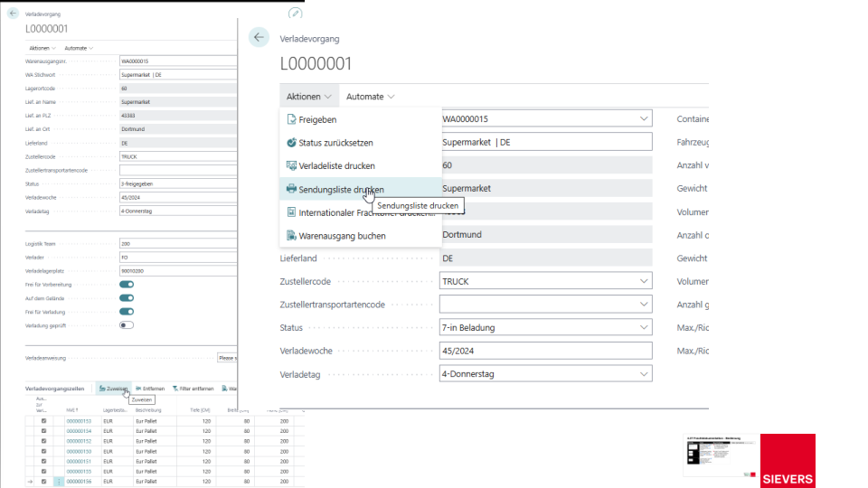Click the pencil edit icon at the top
Screen dimensions: 868x488
pyautogui.click(x=295, y=14)
